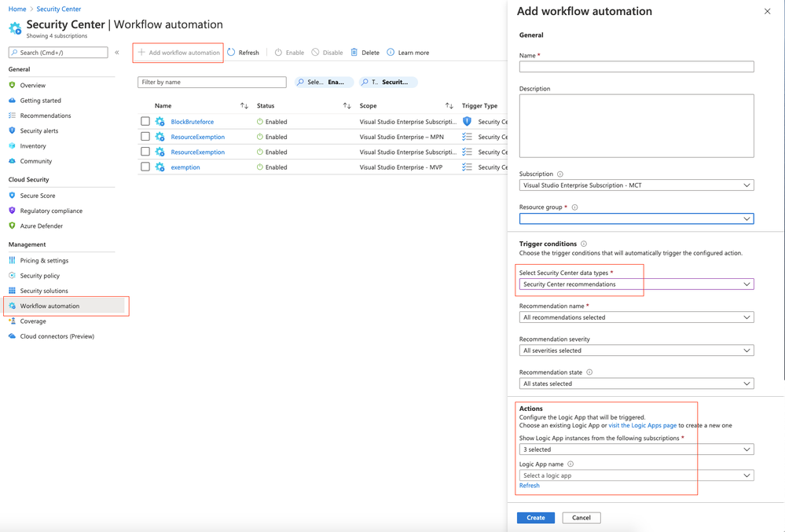The height and width of the screenshot is (532, 785).
Task: Click inside the Description text area
Action: click(x=636, y=126)
